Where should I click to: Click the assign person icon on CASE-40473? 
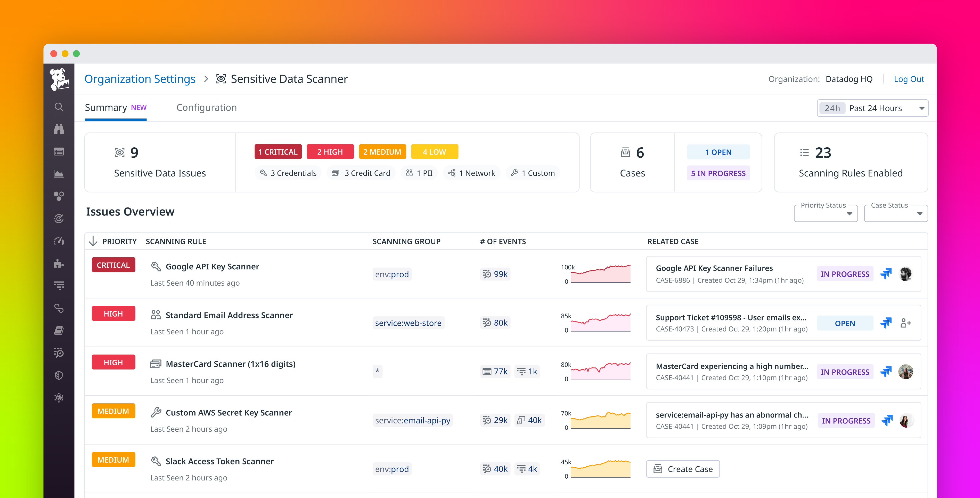tap(906, 323)
